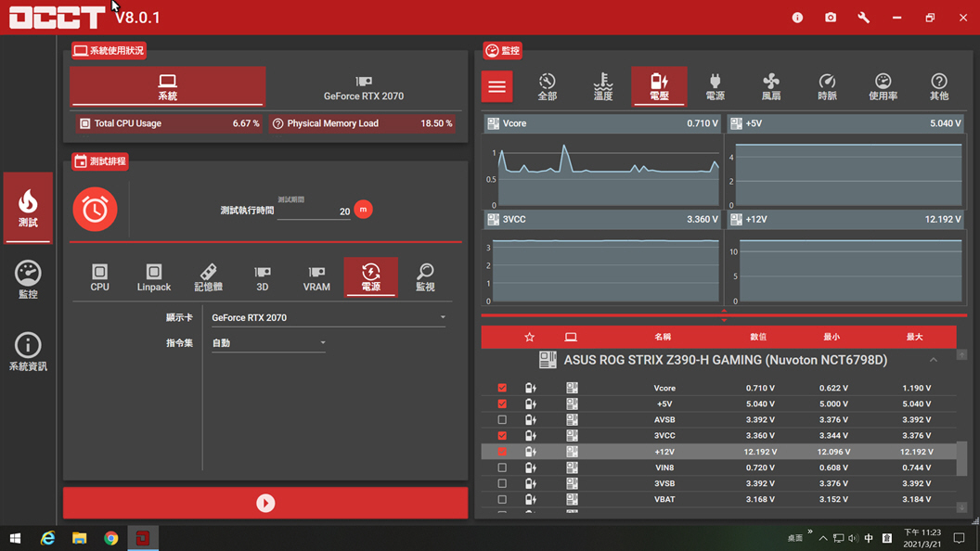Collapse the ASUS ROG STRIX Z390-H group

(x=933, y=360)
